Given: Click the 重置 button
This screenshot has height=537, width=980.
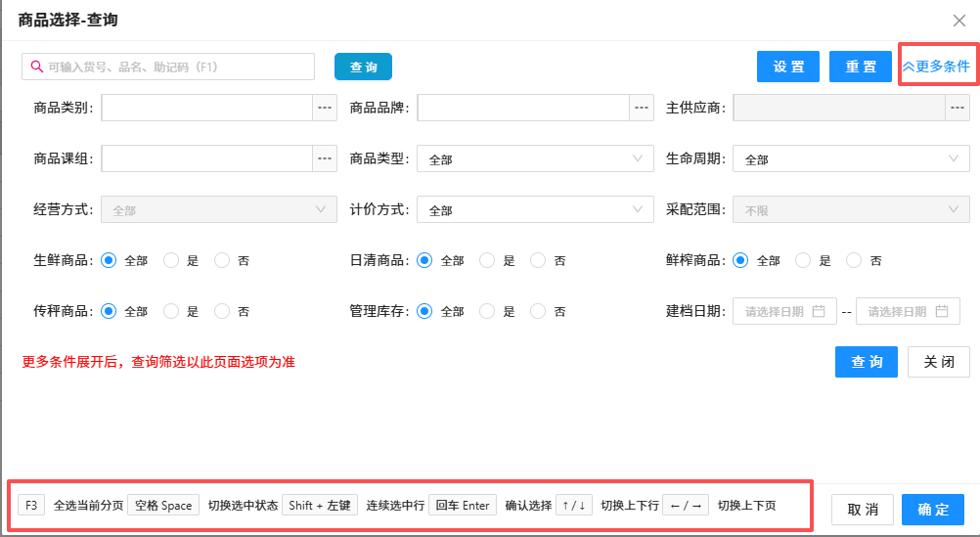Looking at the screenshot, I should (x=861, y=67).
